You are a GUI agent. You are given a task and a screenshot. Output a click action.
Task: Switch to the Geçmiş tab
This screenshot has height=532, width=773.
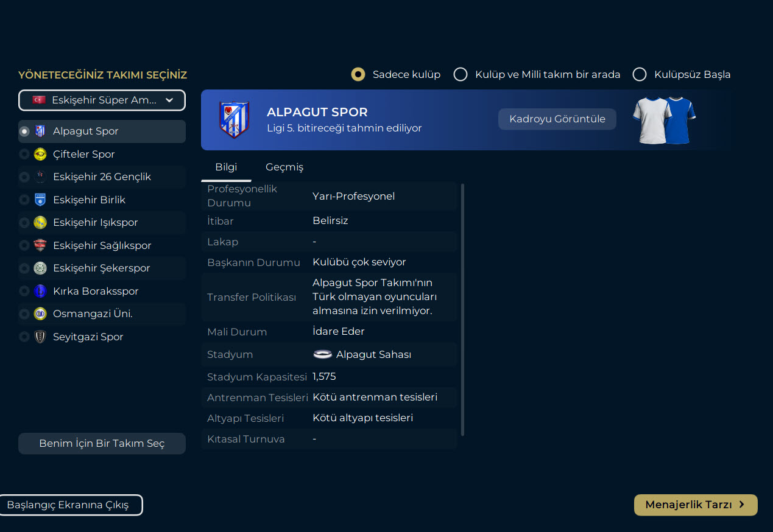pyautogui.click(x=284, y=167)
